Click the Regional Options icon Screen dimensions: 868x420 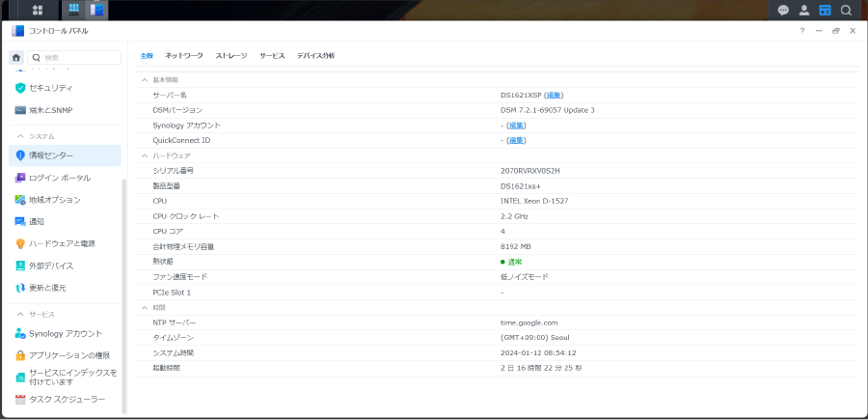[x=20, y=200]
